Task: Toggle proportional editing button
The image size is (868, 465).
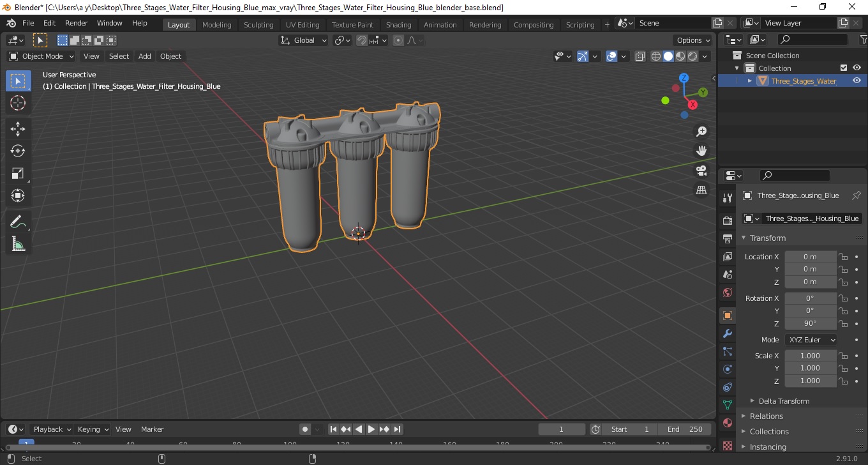Action: pos(398,40)
